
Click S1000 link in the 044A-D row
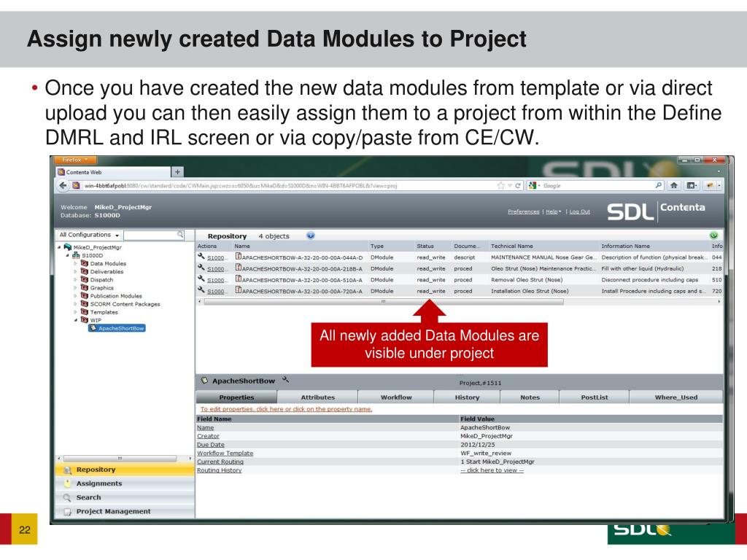[216, 257]
